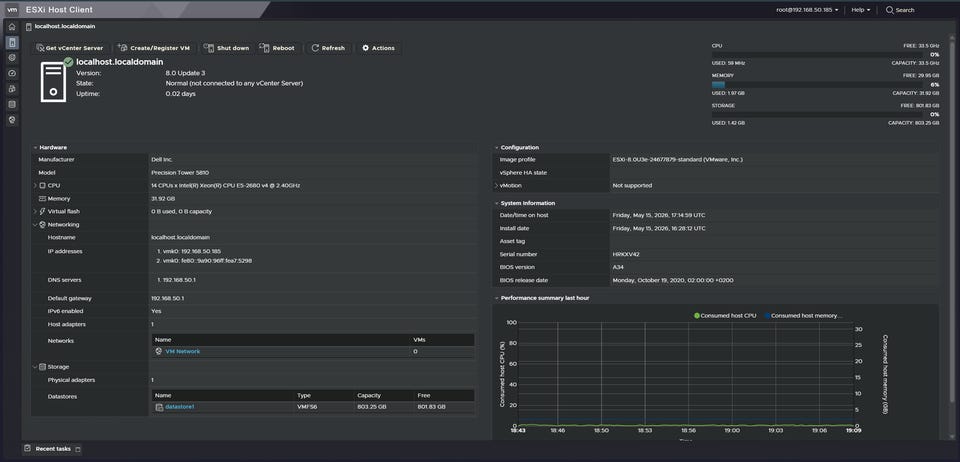Click the Shut down button
960x462 pixels.
(227, 48)
